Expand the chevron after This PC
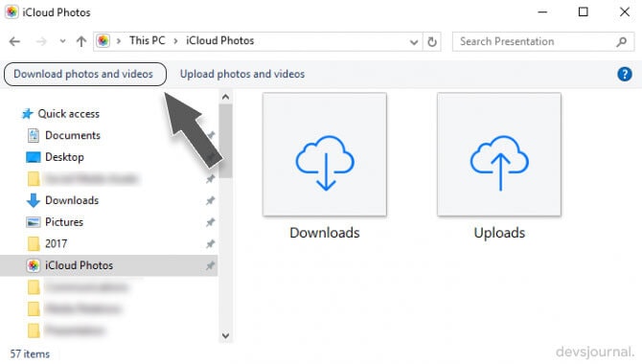Image resolution: width=642 pixels, height=364 pixels. [x=175, y=41]
